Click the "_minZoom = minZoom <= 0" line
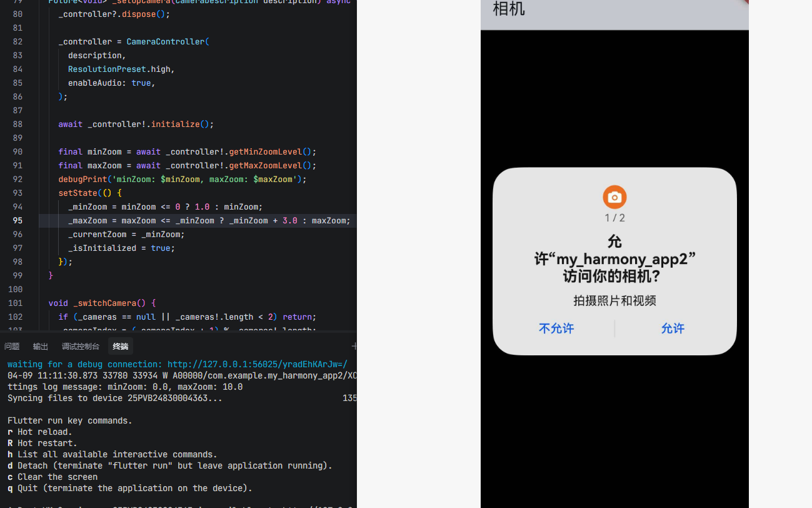The height and width of the screenshot is (508, 812). [x=166, y=206]
